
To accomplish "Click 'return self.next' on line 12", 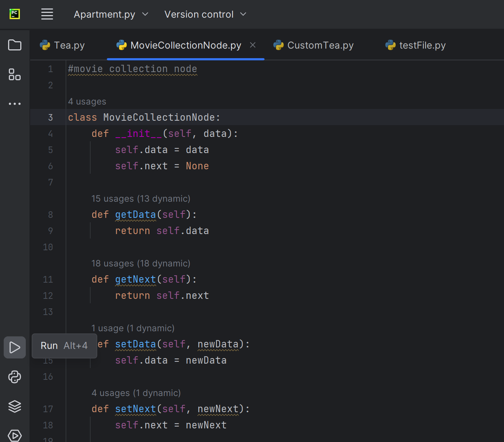I will click(162, 296).
